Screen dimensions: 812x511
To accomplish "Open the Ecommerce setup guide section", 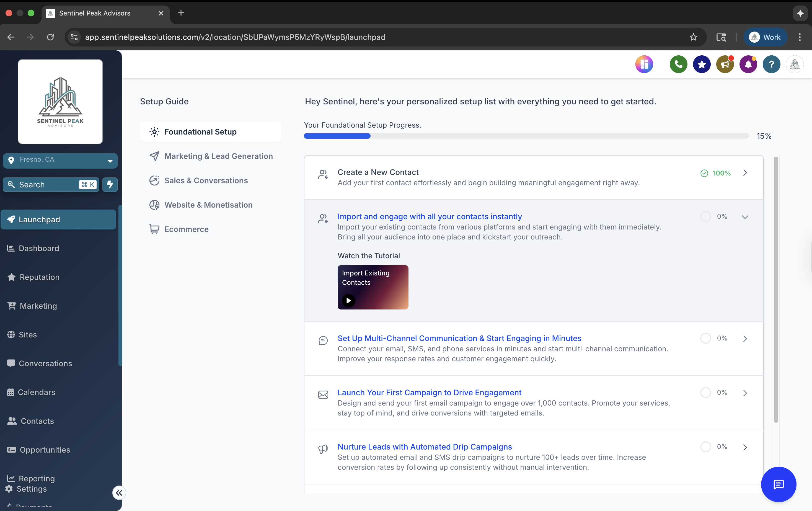I will pos(186,229).
